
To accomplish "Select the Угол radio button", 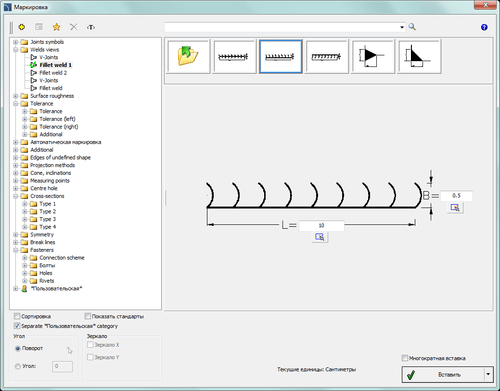I will [18, 366].
